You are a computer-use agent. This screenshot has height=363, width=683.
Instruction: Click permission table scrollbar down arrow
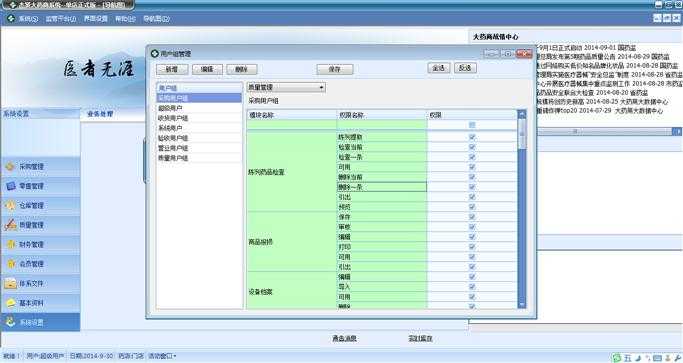tap(522, 304)
